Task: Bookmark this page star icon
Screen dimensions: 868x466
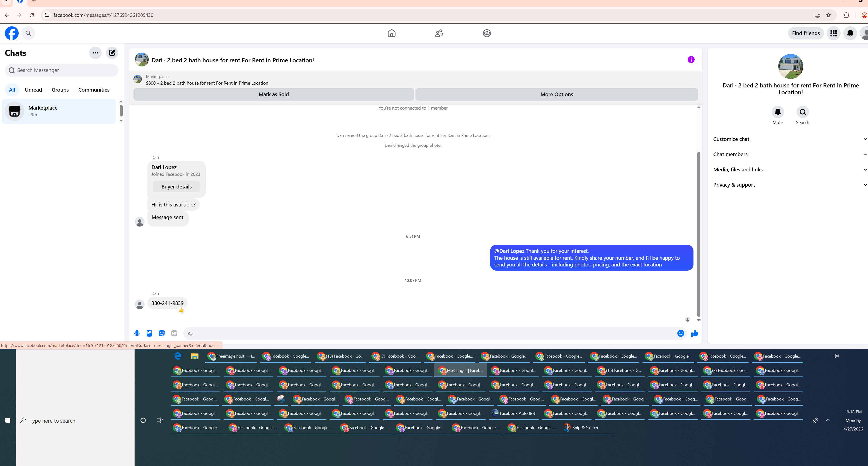Action: click(829, 15)
